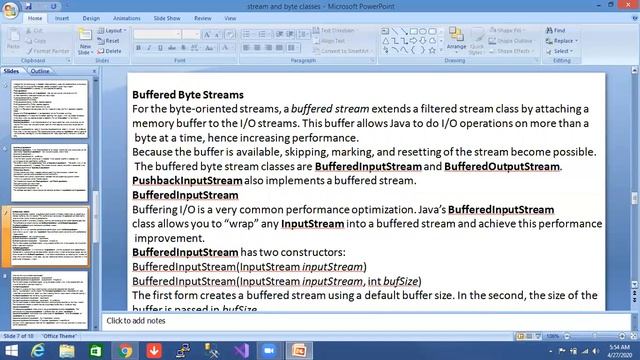Toggle text shadow
The width and height of the screenshot is (640, 360).
click(183, 48)
